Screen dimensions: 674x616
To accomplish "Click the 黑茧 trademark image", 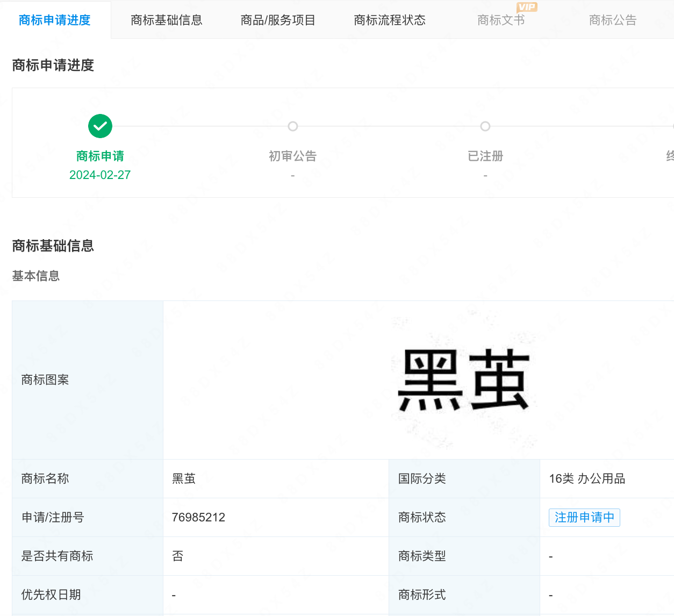I will (464, 379).
